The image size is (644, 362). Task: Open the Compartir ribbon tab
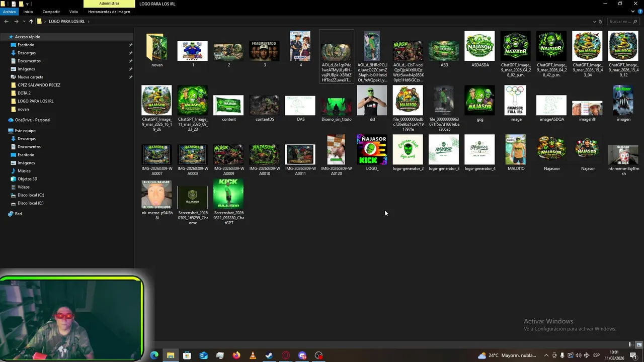coord(51,12)
